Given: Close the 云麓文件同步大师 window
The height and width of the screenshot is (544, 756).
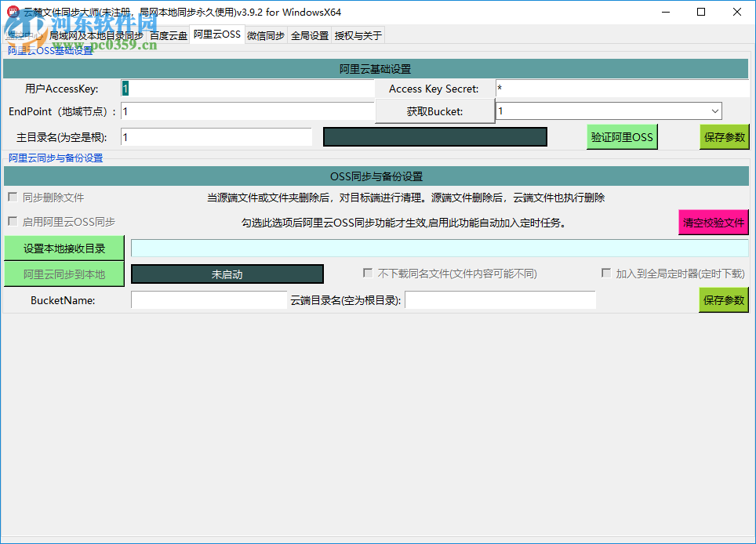Looking at the screenshot, I should [x=736, y=12].
